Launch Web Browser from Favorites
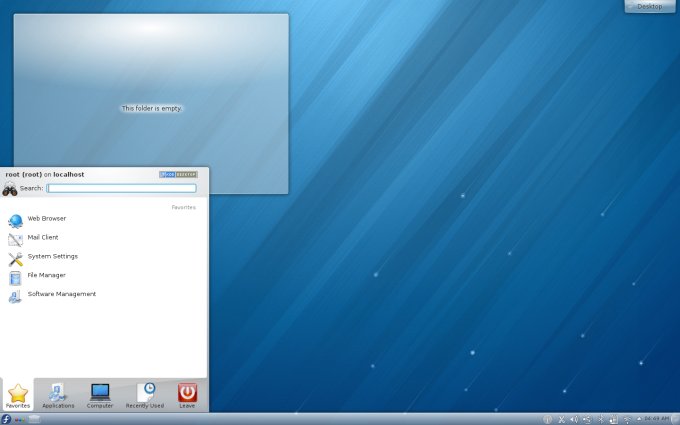Screen dimensions: 680x425 [37, 220]
